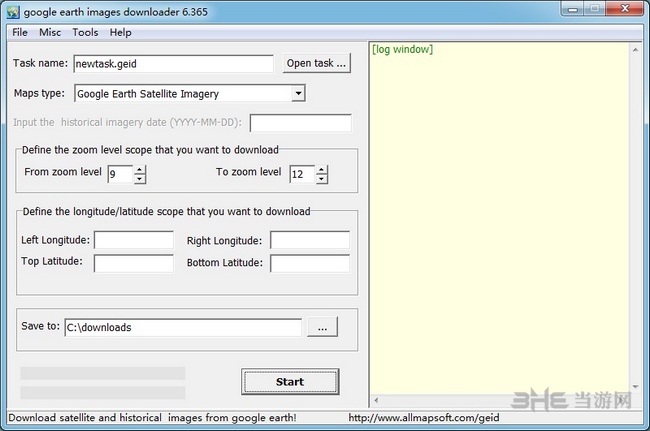Browse for save folder with ... button
The image size is (650, 431).
(323, 327)
